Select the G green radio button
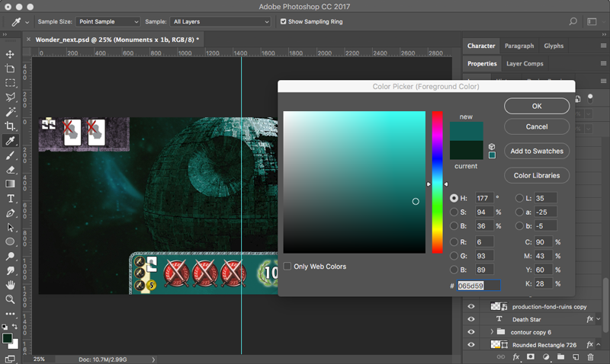 point(454,256)
